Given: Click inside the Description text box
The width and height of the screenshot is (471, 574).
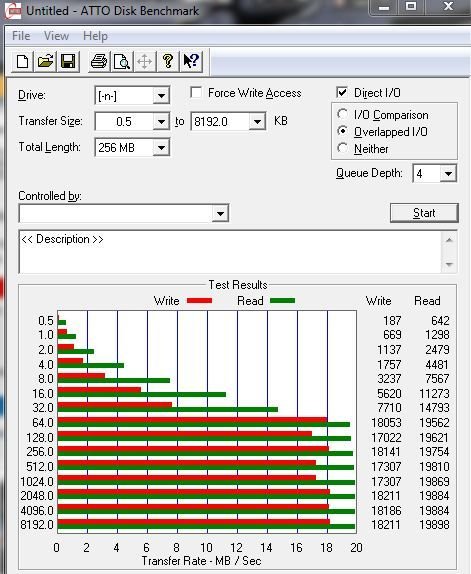Looking at the screenshot, I should pyautogui.click(x=230, y=252).
